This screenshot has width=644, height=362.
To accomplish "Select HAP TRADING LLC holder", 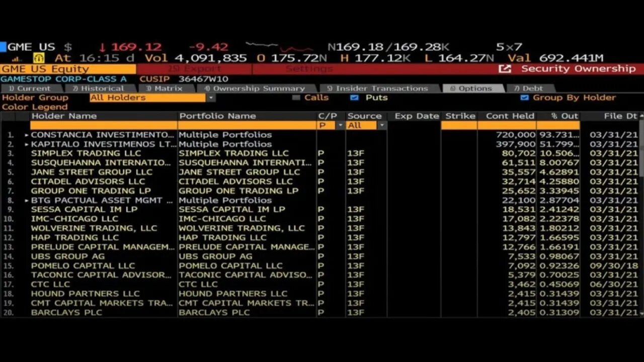I will tap(75, 237).
